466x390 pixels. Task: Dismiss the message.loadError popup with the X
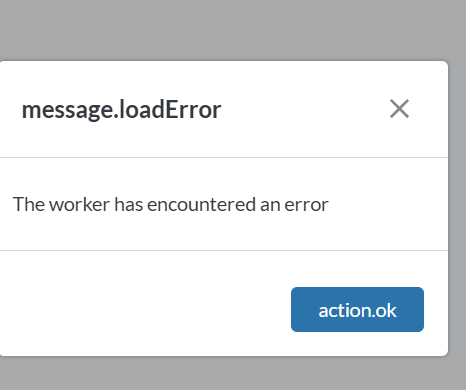coord(399,109)
